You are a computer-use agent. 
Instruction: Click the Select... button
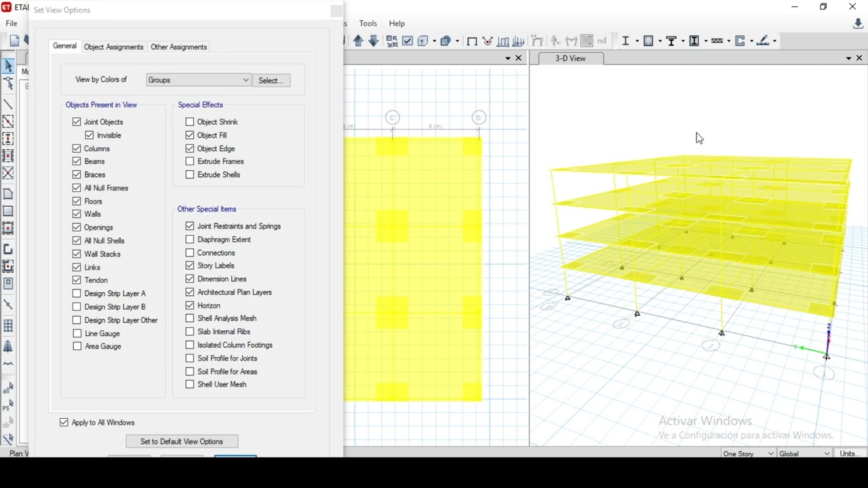click(271, 80)
